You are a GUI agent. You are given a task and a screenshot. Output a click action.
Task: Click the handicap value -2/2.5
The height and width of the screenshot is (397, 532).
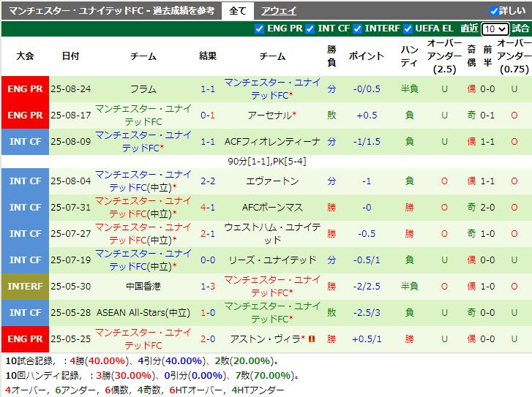(x=367, y=286)
